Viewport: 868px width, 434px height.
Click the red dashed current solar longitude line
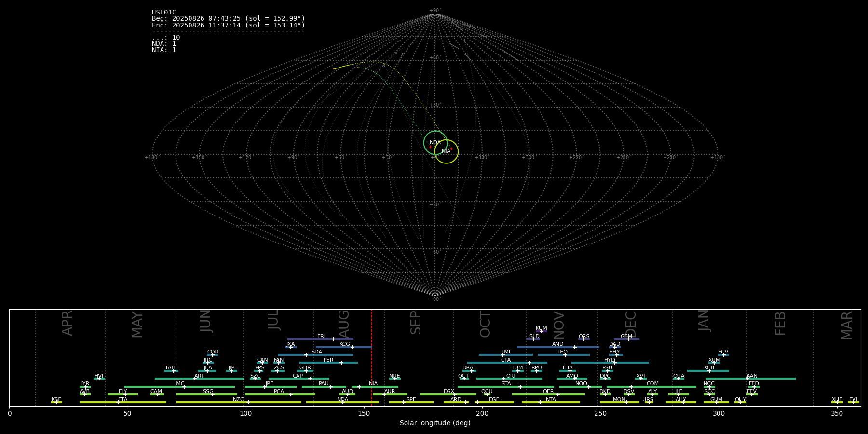[371, 358]
